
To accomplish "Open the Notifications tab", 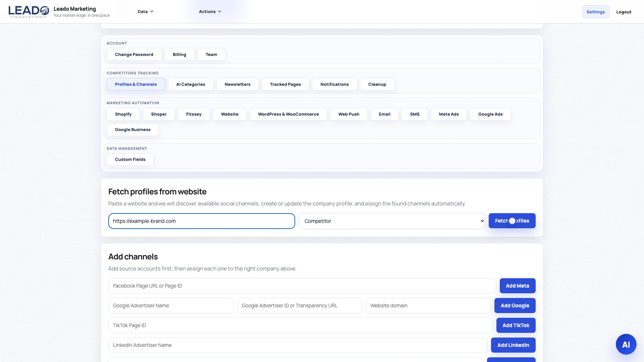I will click(x=334, y=84).
